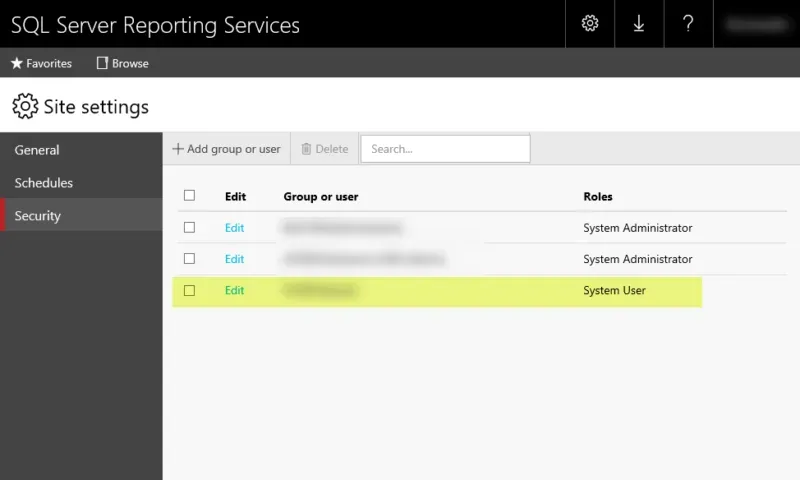Click the Site settings gear icon
This screenshot has width=800, height=480.
pyautogui.click(x=25, y=106)
